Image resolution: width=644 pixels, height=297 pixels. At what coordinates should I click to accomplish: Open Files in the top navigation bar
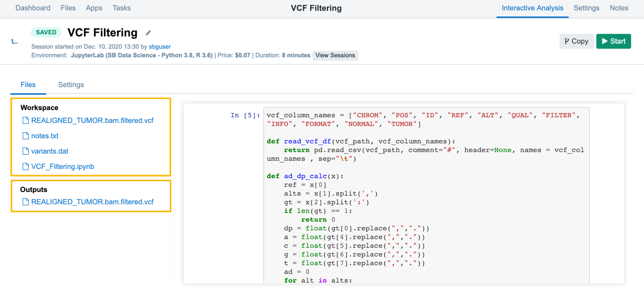[x=68, y=8]
